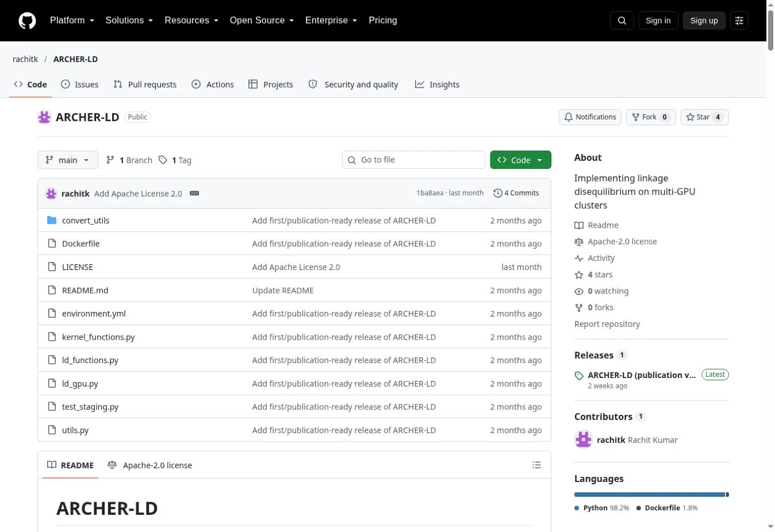Click the LICENSE file icon
The height and width of the screenshot is (532, 775).
pyautogui.click(x=52, y=267)
